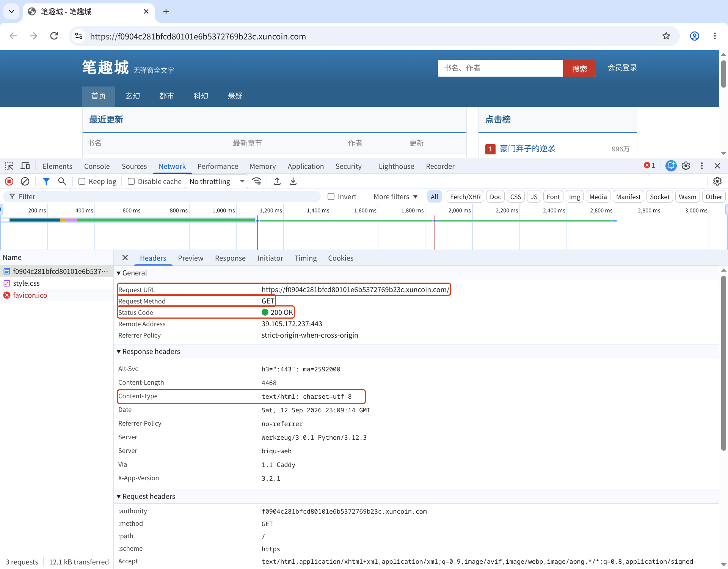Enable Keep log checkbox
Viewport: 728px width, 569px height.
(x=82, y=181)
